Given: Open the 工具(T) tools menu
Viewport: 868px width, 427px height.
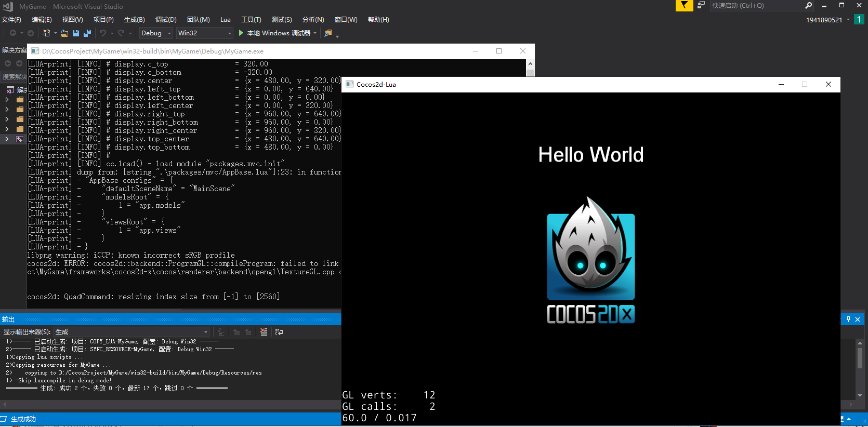Looking at the screenshot, I should point(251,20).
